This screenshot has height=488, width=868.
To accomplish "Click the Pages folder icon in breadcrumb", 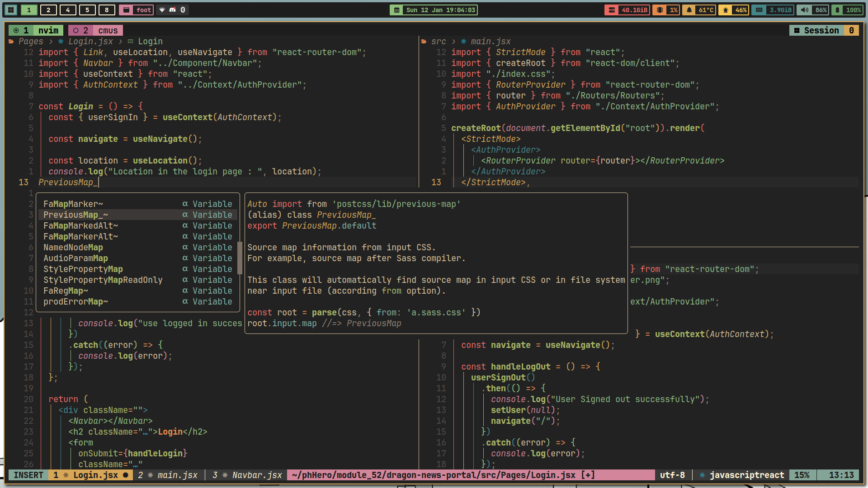I will (x=11, y=42).
